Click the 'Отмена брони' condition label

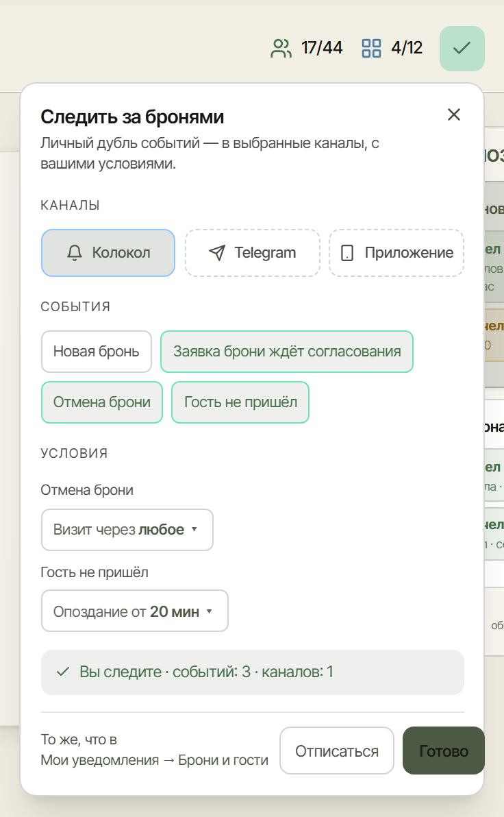(87, 490)
